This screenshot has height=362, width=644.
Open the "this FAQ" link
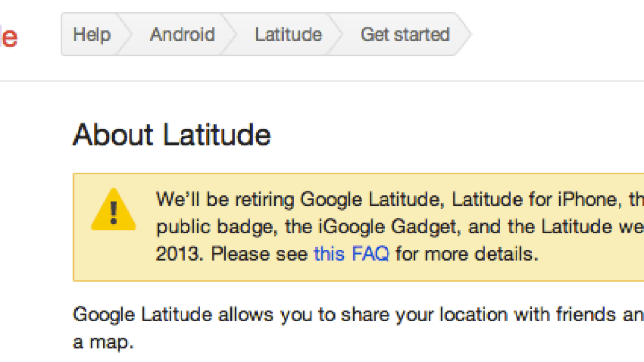coord(351,253)
